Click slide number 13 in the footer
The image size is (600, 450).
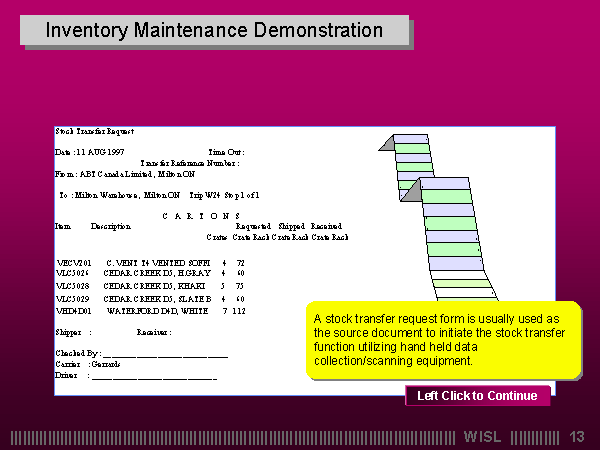576,437
